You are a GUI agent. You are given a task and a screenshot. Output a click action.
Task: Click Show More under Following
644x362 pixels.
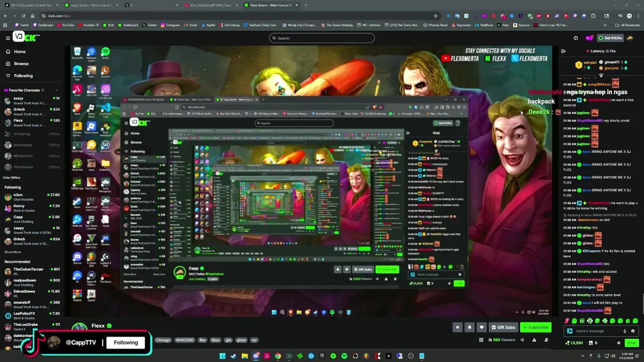(x=13, y=252)
